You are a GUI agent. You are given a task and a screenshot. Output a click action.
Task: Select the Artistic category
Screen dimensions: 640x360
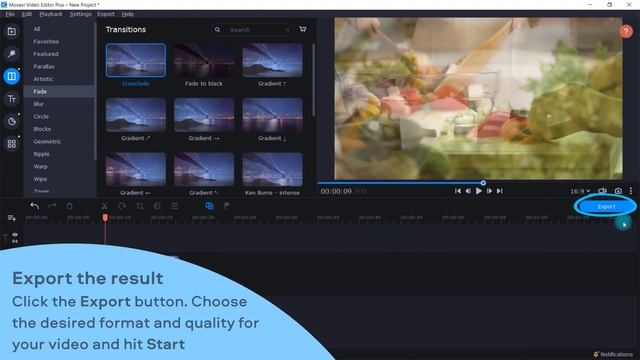(x=43, y=79)
